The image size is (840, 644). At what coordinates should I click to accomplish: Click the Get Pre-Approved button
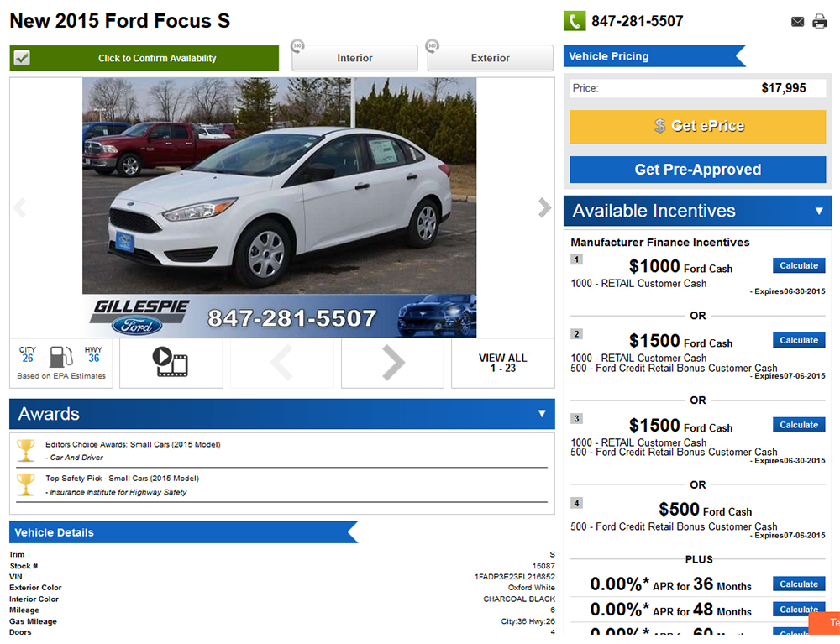(x=697, y=170)
